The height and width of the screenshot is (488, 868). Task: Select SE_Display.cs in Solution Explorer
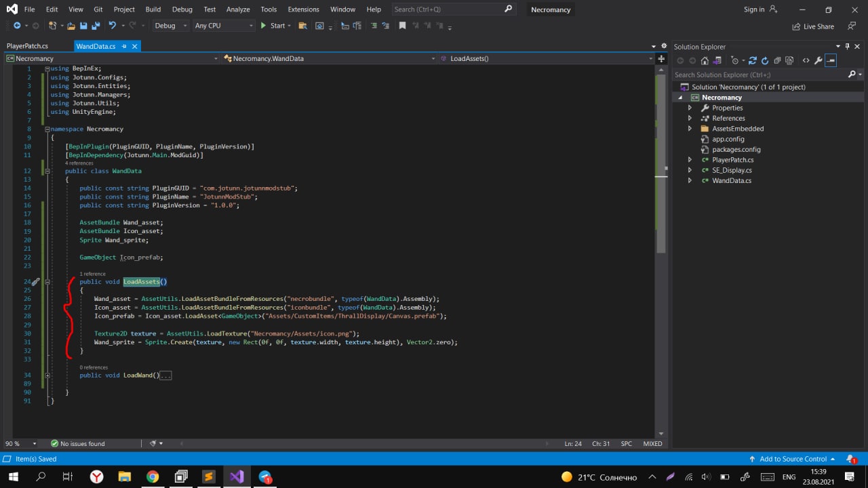pos(732,170)
